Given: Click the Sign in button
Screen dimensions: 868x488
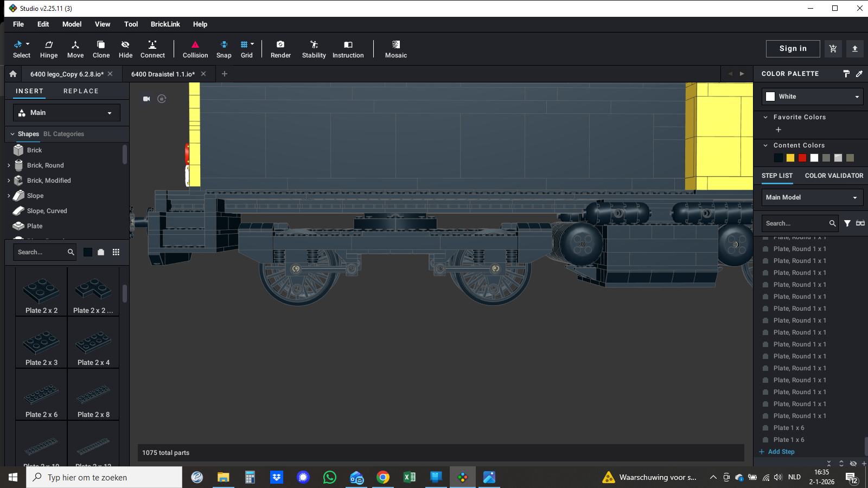Looking at the screenshot, I should (x=793, y=49).
